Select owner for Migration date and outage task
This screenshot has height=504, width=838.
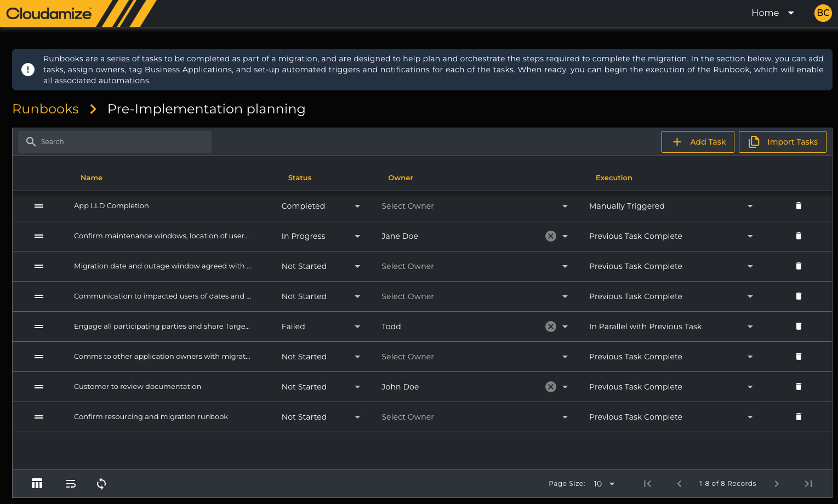(475, 266)
